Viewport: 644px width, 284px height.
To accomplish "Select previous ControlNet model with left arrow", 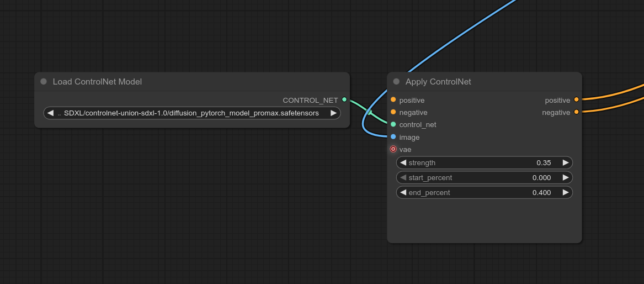I will (51, 113).
